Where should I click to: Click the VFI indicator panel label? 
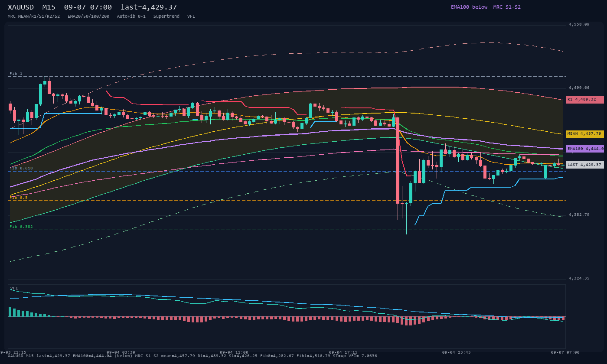(14, 288)
